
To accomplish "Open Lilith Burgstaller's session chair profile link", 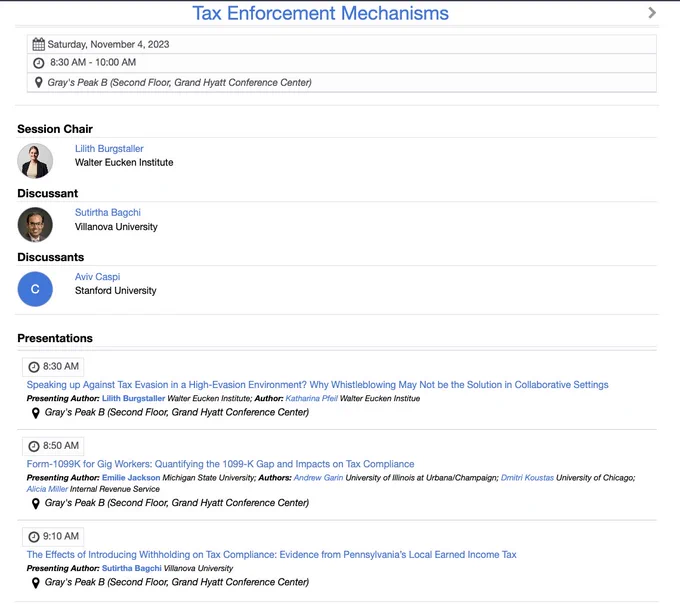I will tap(109, 149).
